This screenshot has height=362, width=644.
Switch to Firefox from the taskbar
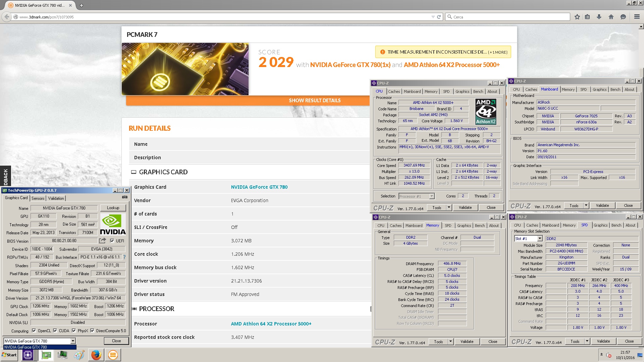tap(96, 355)
